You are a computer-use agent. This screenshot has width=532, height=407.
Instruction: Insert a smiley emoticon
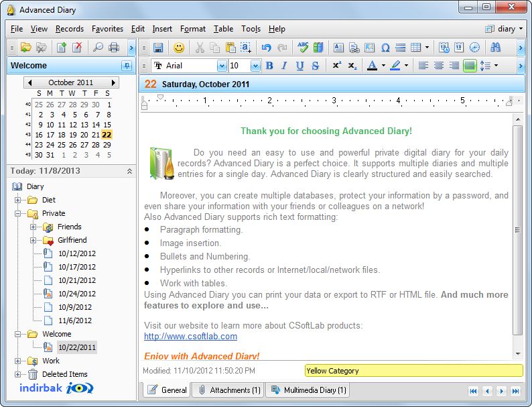pos(179,48)
